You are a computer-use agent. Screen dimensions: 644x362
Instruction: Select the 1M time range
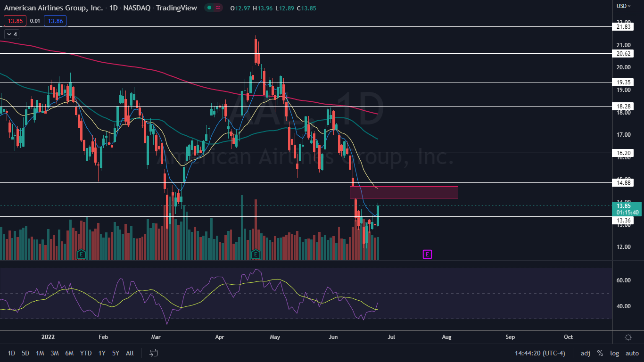tap(40, 353)
